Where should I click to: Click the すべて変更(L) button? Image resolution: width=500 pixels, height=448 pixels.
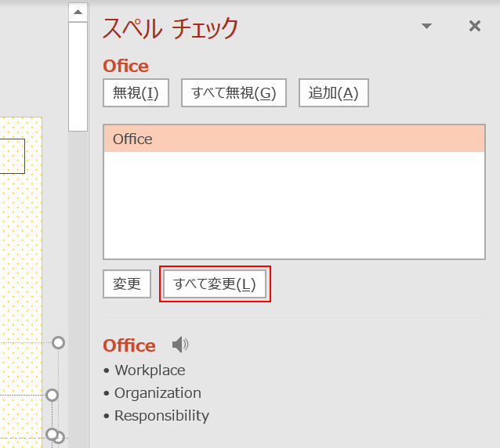point(215,284)
